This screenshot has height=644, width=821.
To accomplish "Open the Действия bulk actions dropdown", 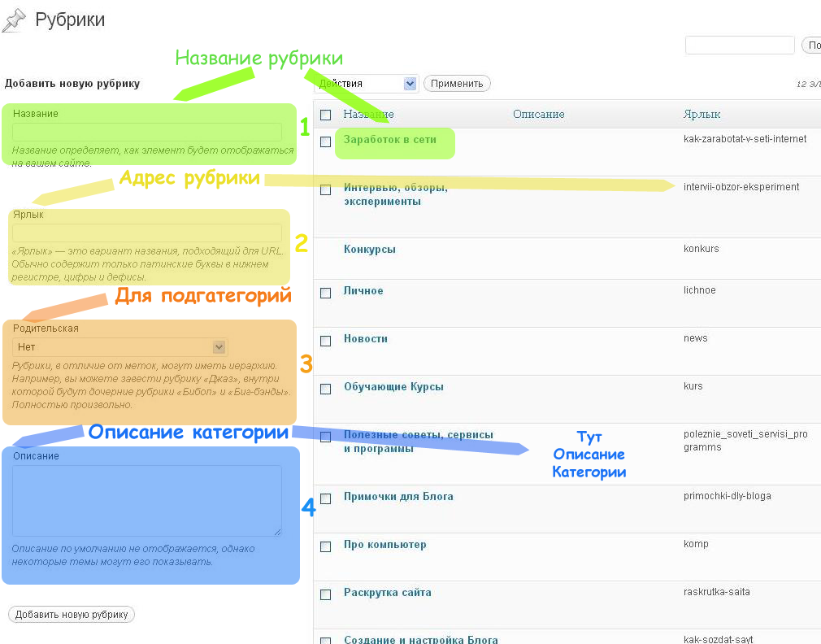I will pyautogui.click(x=367, y=84).
